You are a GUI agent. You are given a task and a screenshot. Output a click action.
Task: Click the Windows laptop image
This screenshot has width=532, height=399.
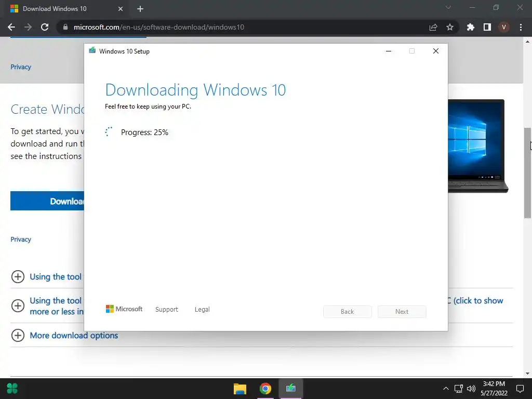click(478, 146)
